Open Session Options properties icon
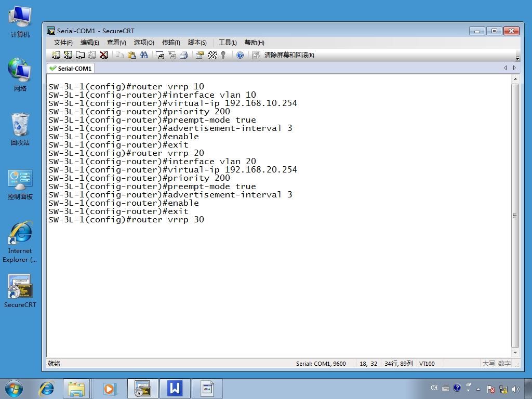The image size is (532, 399). tap(200, 55)
